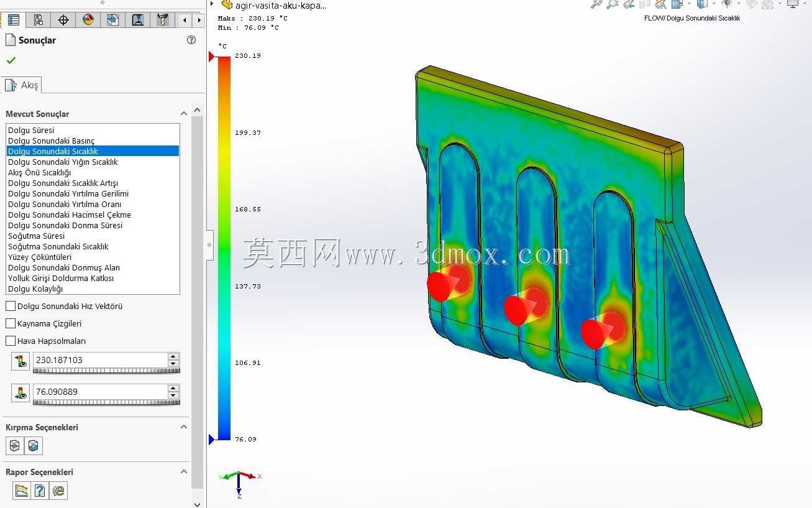Enable Dolgu Sonundaki Hız Vektörü checkbox
Viewport: 812px width, 508px height.
tap(11, 306)
